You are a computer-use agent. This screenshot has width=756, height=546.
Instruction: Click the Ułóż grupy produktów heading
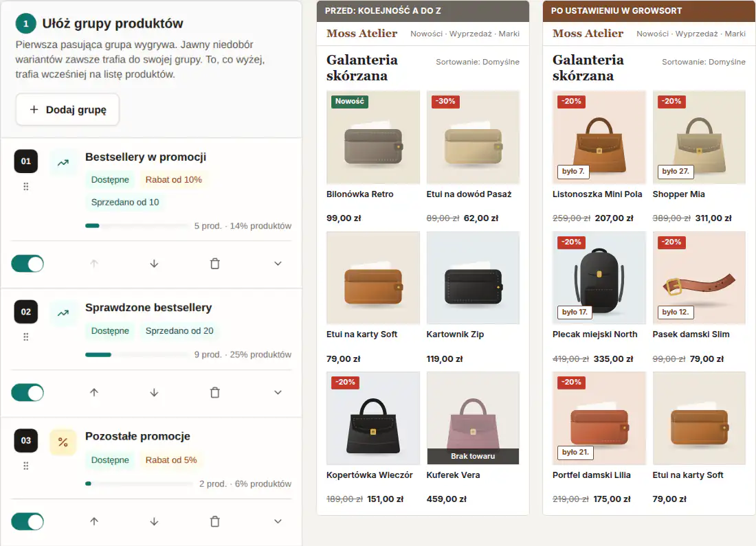pos(112,23)
